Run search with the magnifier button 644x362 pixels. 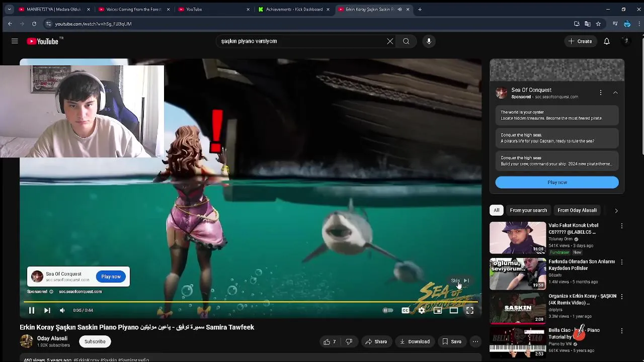[406, 41]
